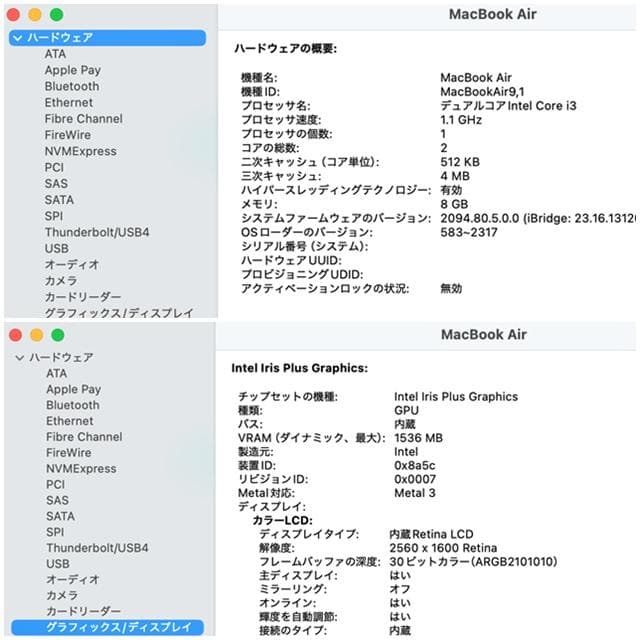Click the ハードウェアの概要 heading
640x640 pixels.
[x=285, y=49]
